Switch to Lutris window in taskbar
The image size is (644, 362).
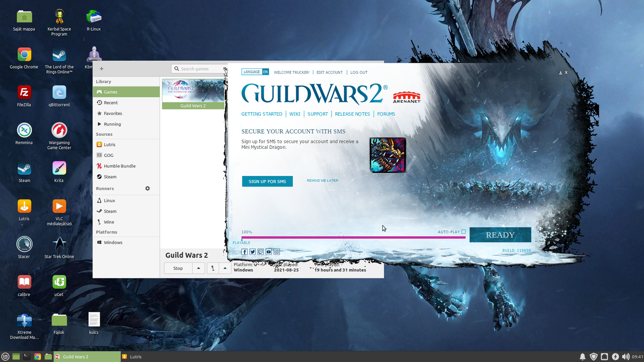tap(154, 356)
